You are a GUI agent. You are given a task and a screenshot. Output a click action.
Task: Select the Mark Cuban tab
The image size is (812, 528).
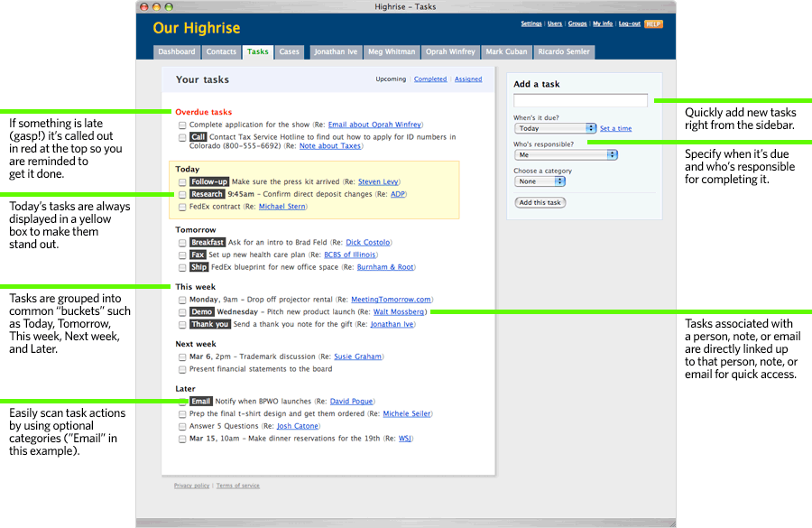tap(506, 51)
